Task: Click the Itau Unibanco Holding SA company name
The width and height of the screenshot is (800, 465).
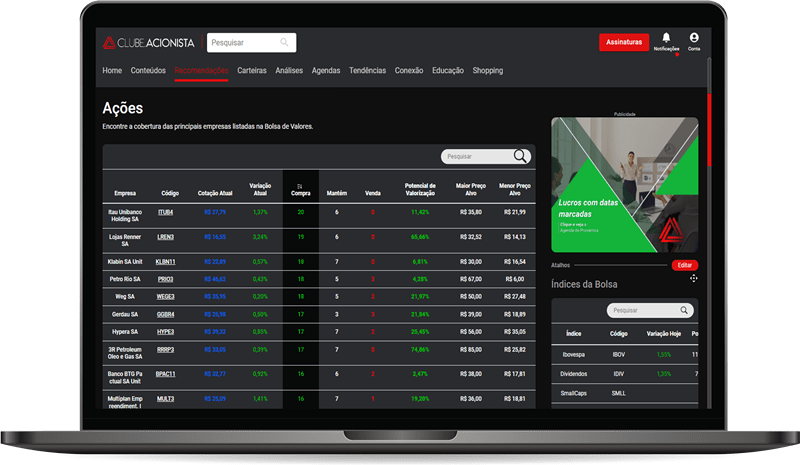Action: point(125,215)
